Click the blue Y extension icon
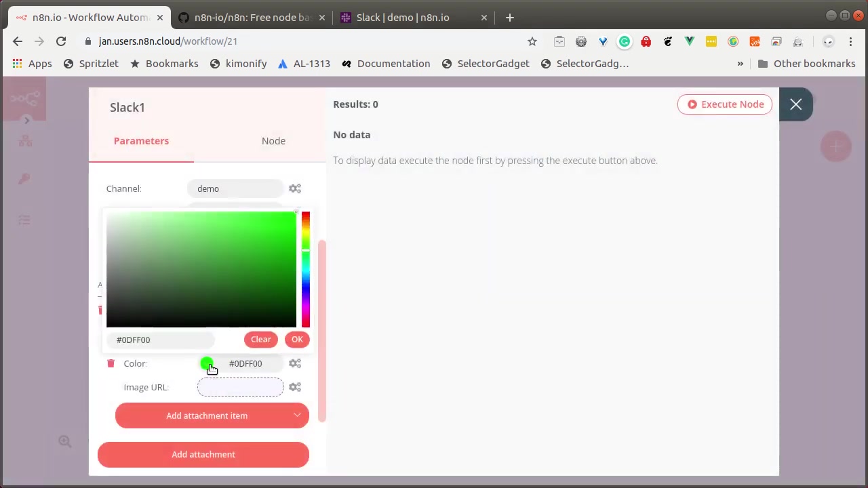This screenshot has width=868, height=488. (x=603, y=41)
